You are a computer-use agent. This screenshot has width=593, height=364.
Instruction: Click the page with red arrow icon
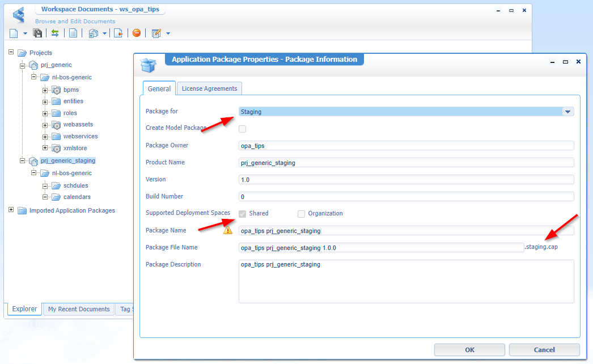(x=118, y=33)
